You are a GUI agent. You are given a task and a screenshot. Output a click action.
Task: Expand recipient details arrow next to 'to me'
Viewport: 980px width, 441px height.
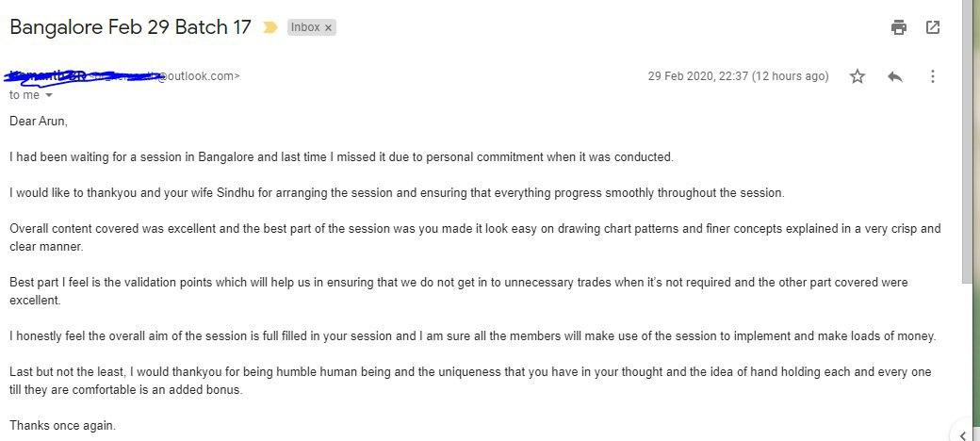click(x=49, y=95)
